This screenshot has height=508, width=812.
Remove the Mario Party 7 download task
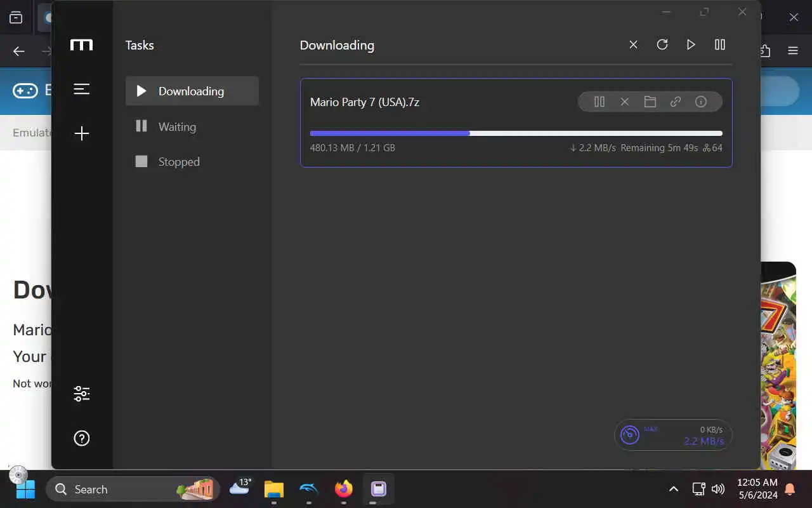click(x=625, y=102)
